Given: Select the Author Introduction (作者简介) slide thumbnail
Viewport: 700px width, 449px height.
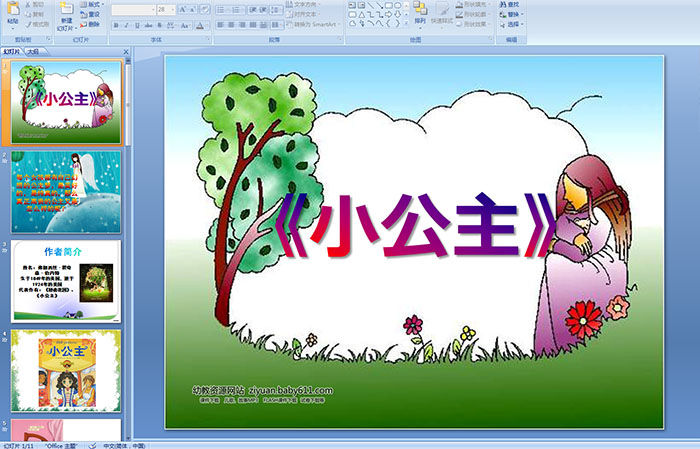Looking at the screenshot, I should tap(66, 281).
